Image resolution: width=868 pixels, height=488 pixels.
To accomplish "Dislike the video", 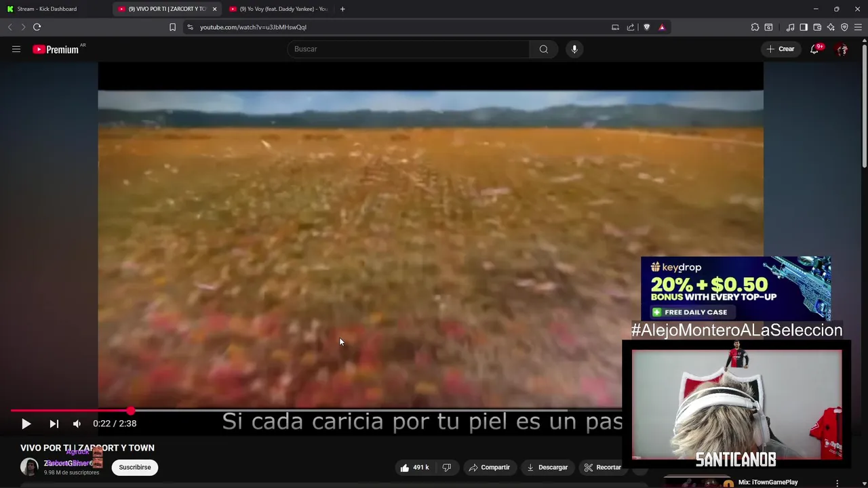I will [x=446, y=467].
